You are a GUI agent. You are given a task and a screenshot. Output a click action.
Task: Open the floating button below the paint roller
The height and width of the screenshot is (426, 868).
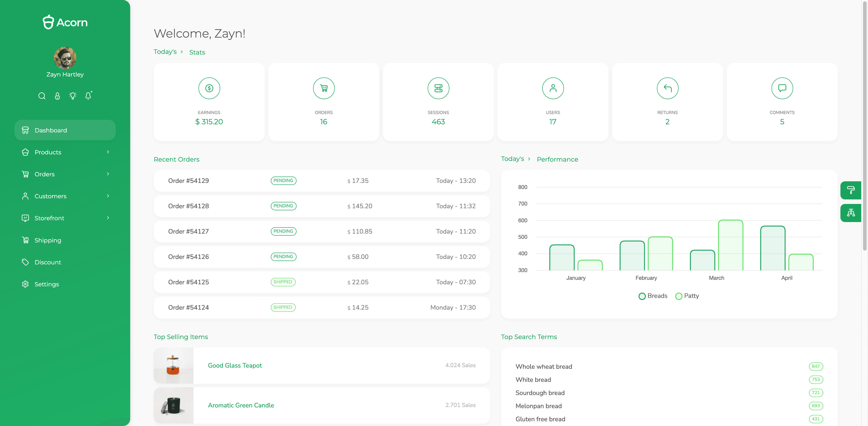point(850,213)
